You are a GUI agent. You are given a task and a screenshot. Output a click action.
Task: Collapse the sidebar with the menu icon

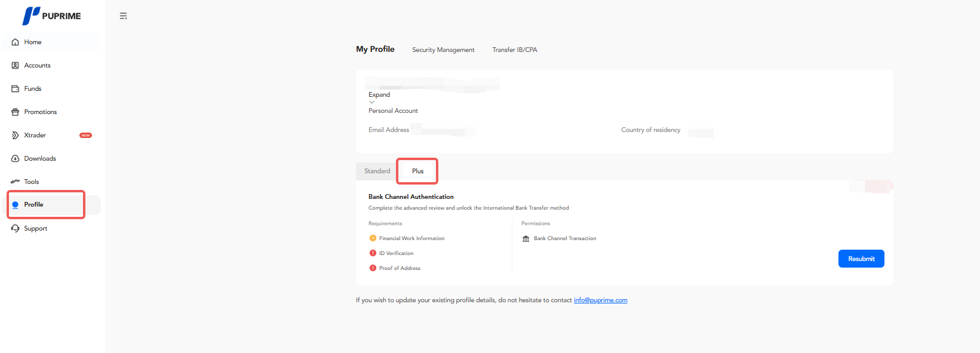click(123, 16)
